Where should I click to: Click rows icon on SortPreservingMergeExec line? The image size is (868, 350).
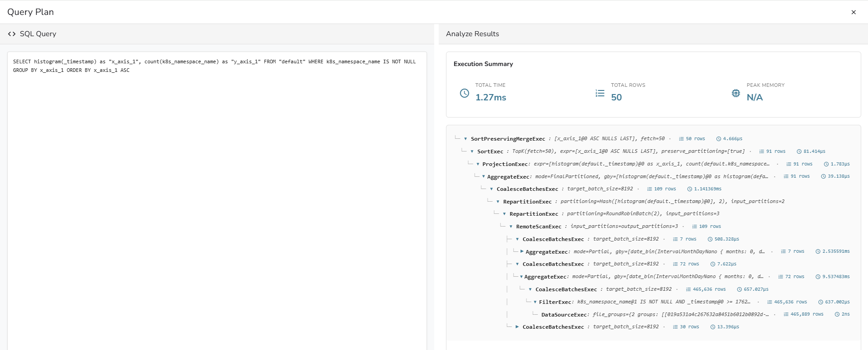tap(681, 139)
